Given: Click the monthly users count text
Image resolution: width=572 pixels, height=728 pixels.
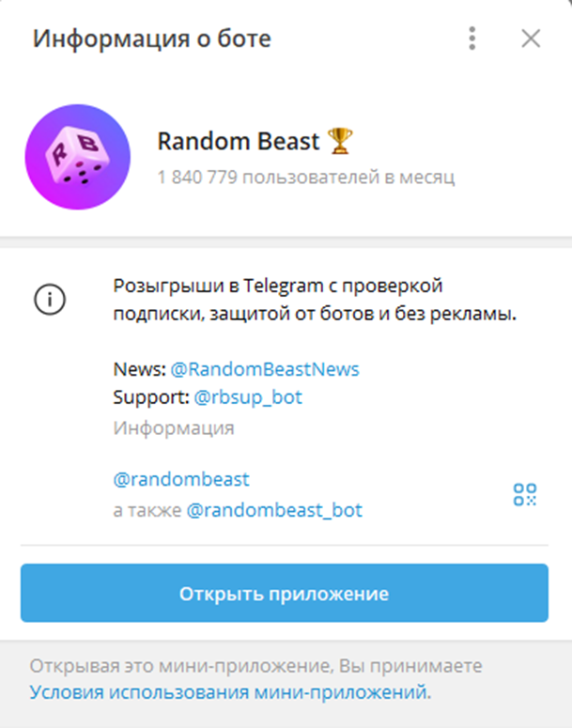Looking at the screenshot, I should pos(306,177).
